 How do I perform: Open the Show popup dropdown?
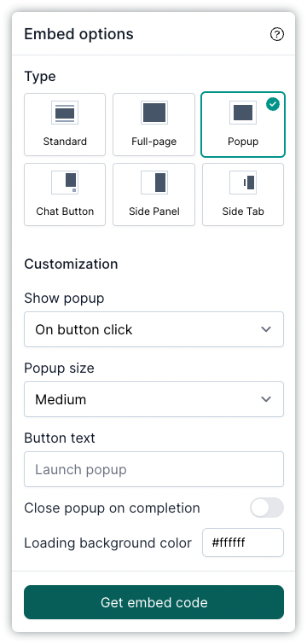[x=153, y=329]
